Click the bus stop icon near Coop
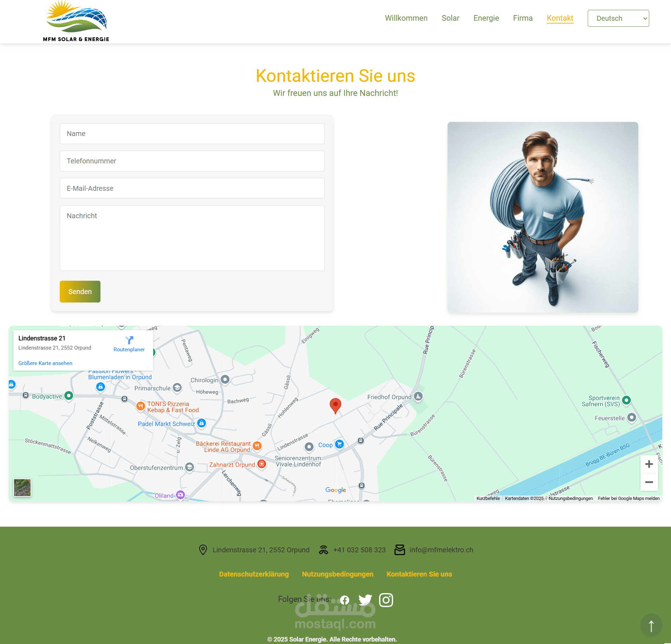The height and width of the screenshot is (644, 671). pyautogui.click(x=361, y=441)
